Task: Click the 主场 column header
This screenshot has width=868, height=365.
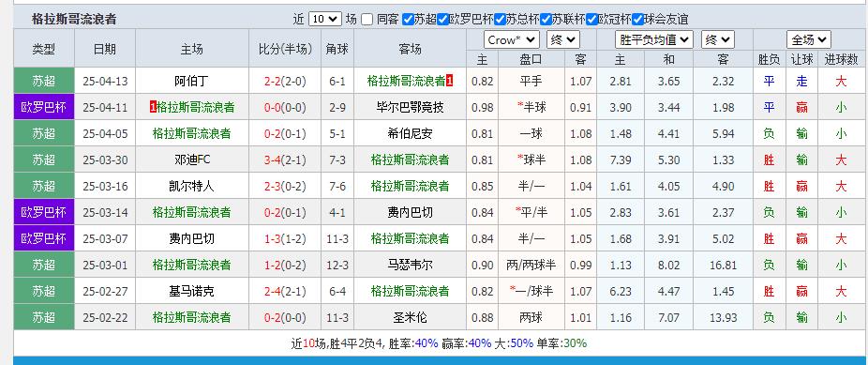Action: (191, 49)
